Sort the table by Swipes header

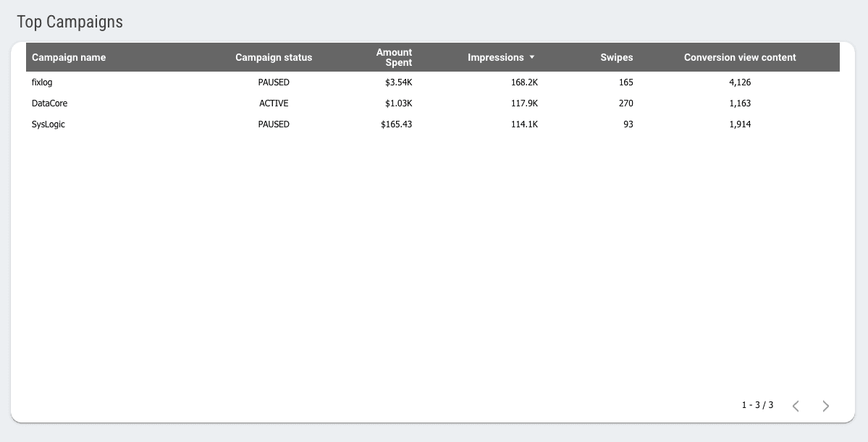tap(616, 57)
